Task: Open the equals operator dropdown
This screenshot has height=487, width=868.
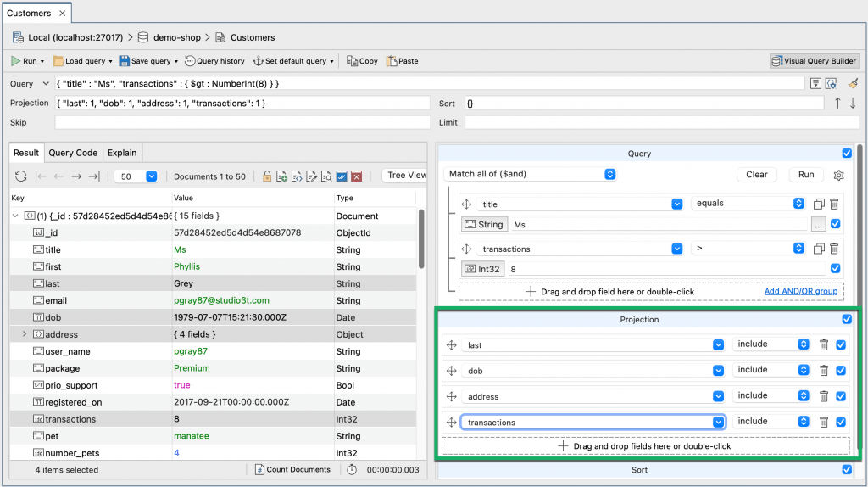Action: point(748,204)
